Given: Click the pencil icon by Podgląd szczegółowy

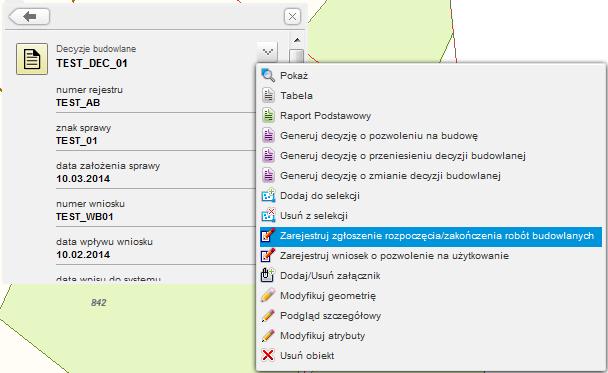Looking at the screenshot, I should click(x=268, y=316).
